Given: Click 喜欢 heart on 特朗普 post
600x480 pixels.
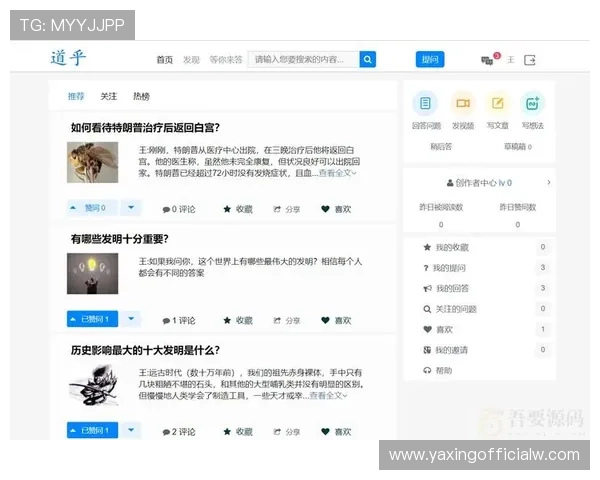Looking at the screenshot, I should coord(336,209).
